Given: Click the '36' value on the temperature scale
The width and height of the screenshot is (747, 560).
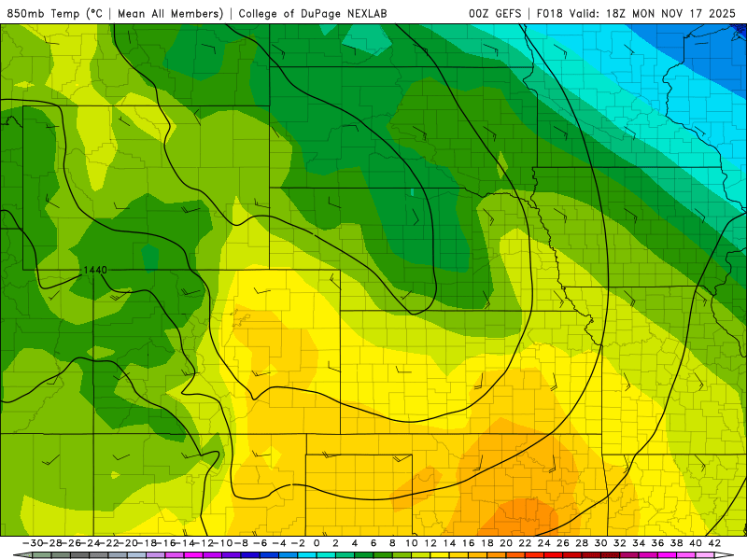Looking at the screenshot, I should point(657,543).
